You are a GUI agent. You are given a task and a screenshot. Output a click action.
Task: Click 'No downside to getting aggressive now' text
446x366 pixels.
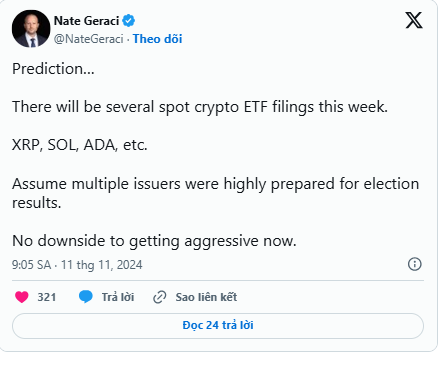pyautogui.click(x=154, y=241)
